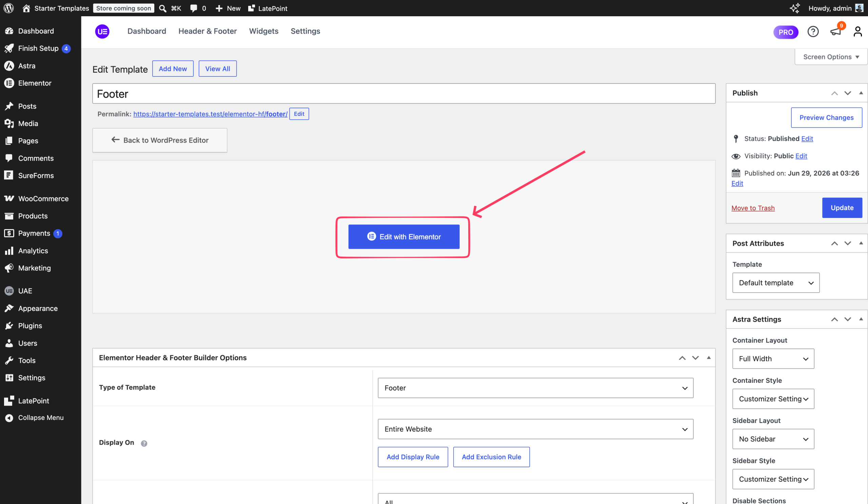
Task: Toggle the Header & Footer Builder Options triangle
Action: tap(709, 357)
